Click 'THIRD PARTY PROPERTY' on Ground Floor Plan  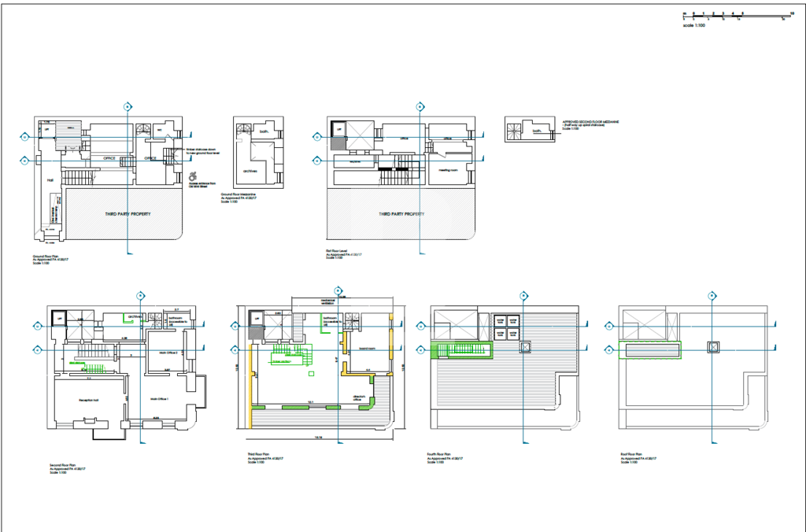pyautogui.click(x=128, y=214)
